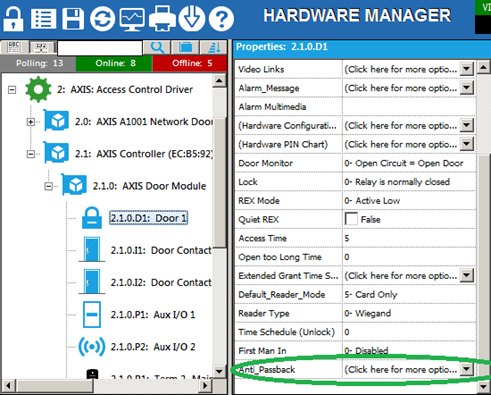491x395 pixels.
Task: Click the folder icon beside the search button
Action: coord(185,48)
